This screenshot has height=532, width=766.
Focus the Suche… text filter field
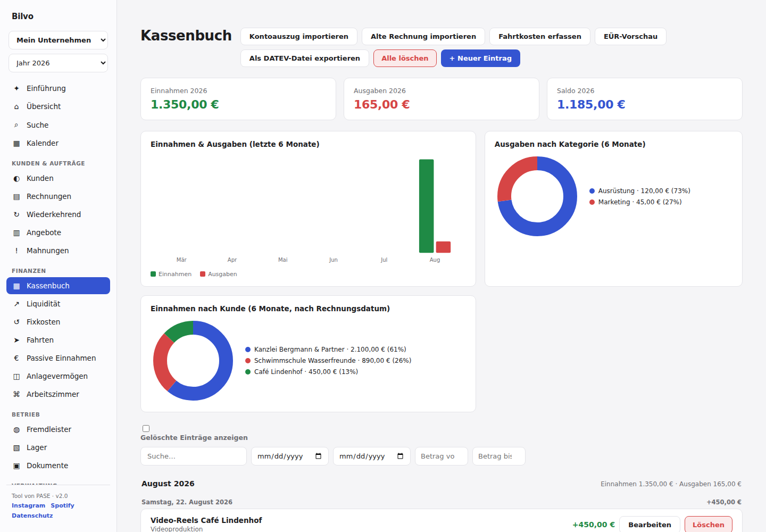click(x=194, y=456)
